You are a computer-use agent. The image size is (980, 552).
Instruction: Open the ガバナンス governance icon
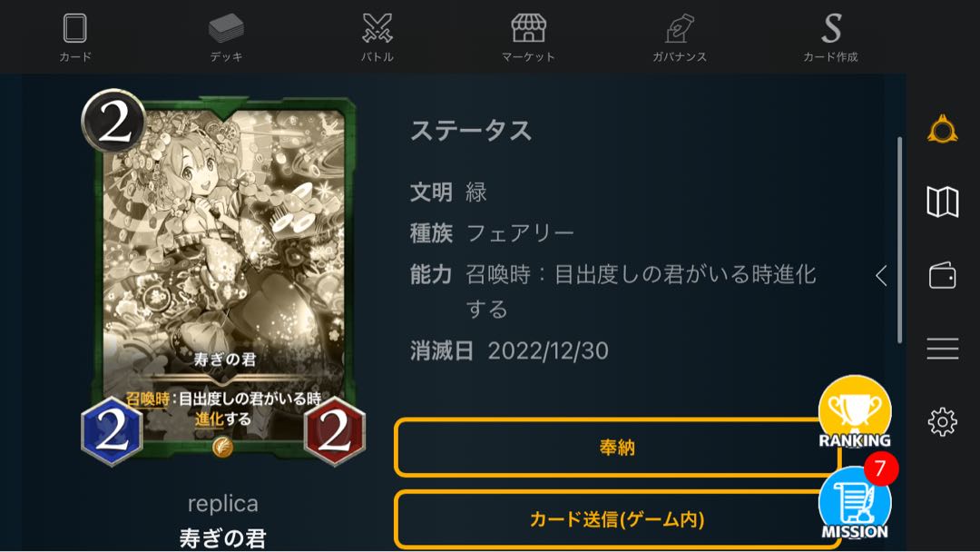pos(680,29)
